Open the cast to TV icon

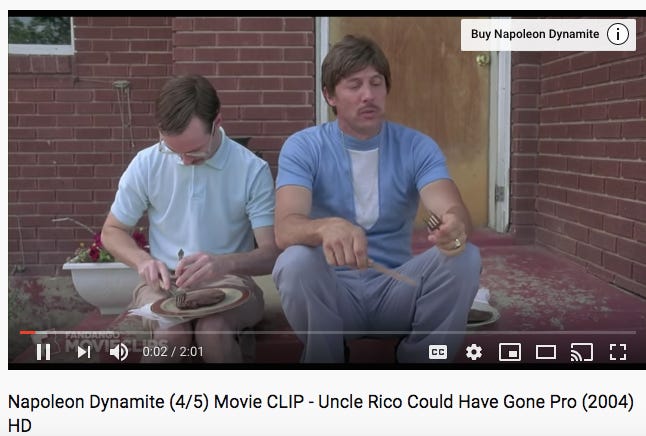(582, 352)
